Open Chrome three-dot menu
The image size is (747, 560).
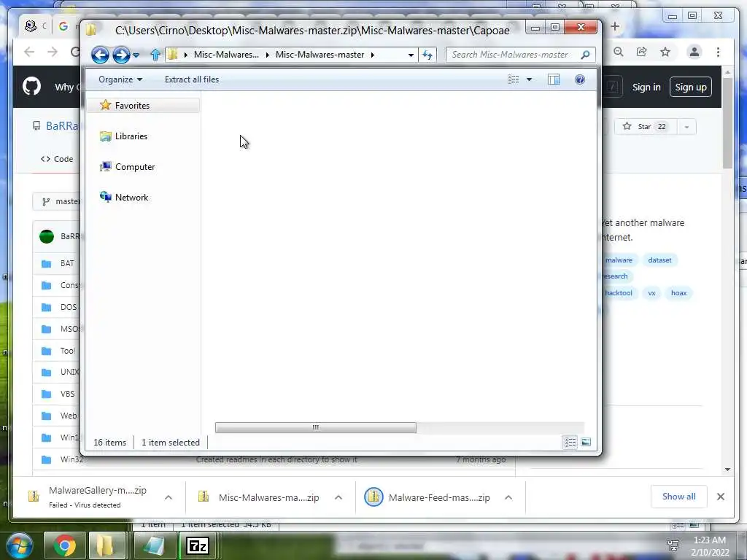point(718,52)
